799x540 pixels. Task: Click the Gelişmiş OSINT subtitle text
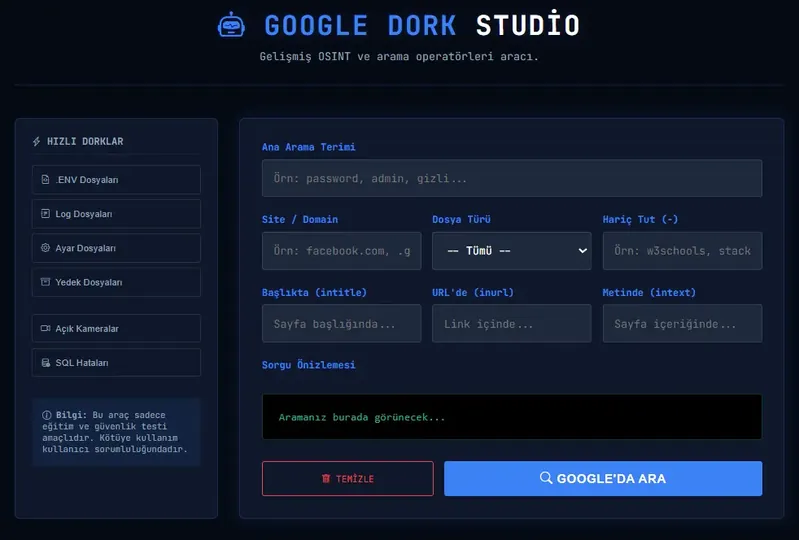click(399, 57)
